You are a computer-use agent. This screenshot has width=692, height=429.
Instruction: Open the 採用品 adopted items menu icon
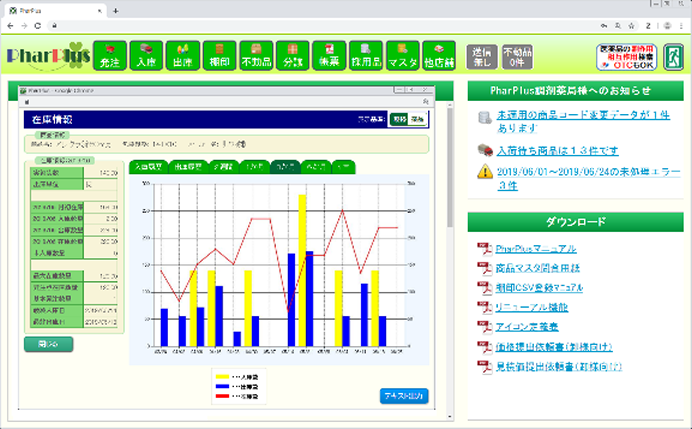pyautogui.click(x=366, y=56)
